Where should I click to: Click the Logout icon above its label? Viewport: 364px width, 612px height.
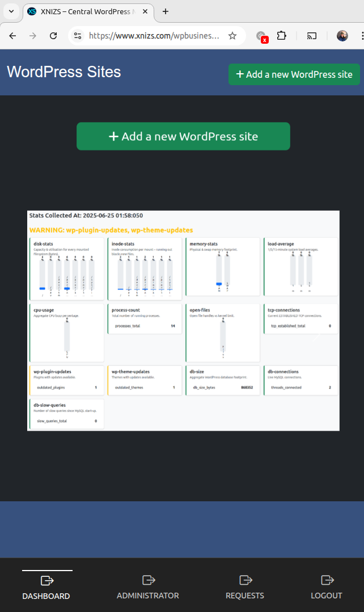coord(327,580)
